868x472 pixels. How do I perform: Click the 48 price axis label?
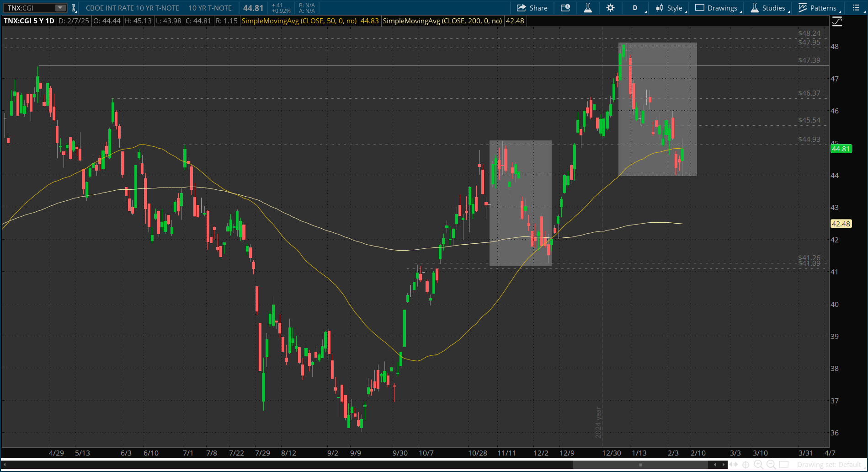pyautogui.click(x=835, y=46)
